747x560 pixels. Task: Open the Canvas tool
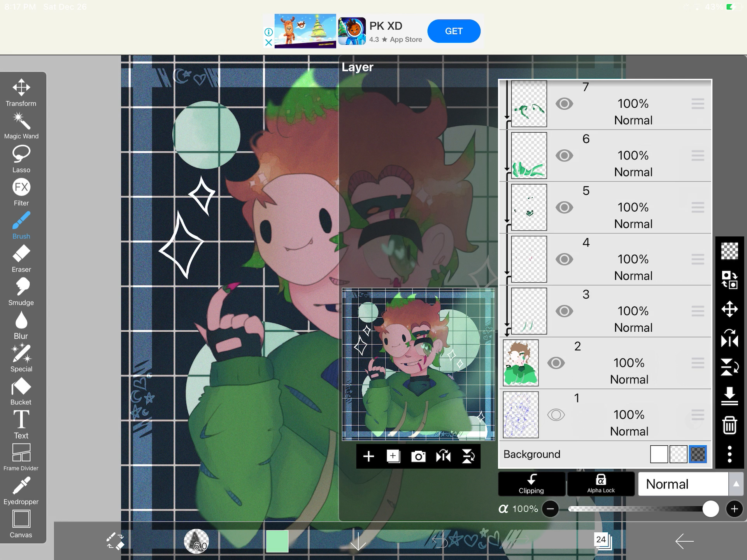[21, 524]
